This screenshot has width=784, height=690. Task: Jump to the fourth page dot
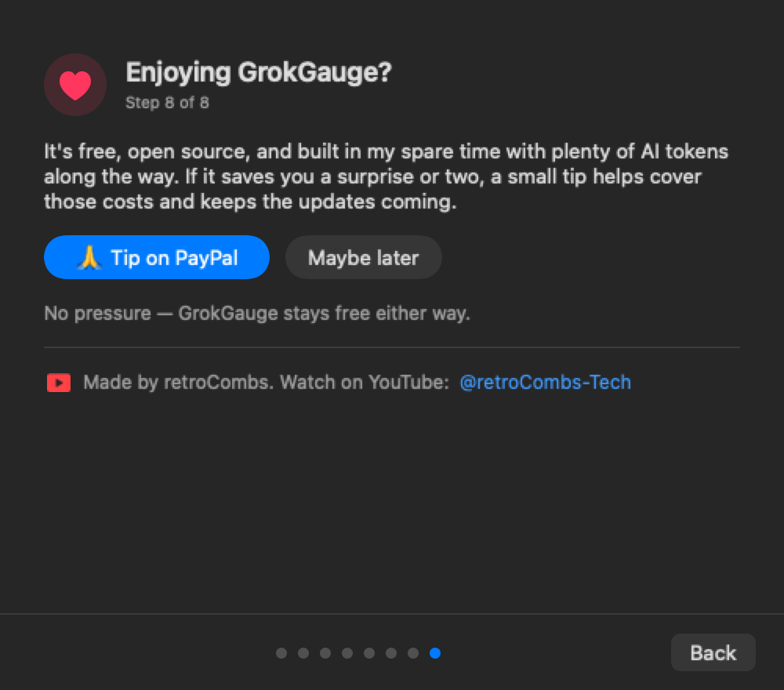[347, 653]
